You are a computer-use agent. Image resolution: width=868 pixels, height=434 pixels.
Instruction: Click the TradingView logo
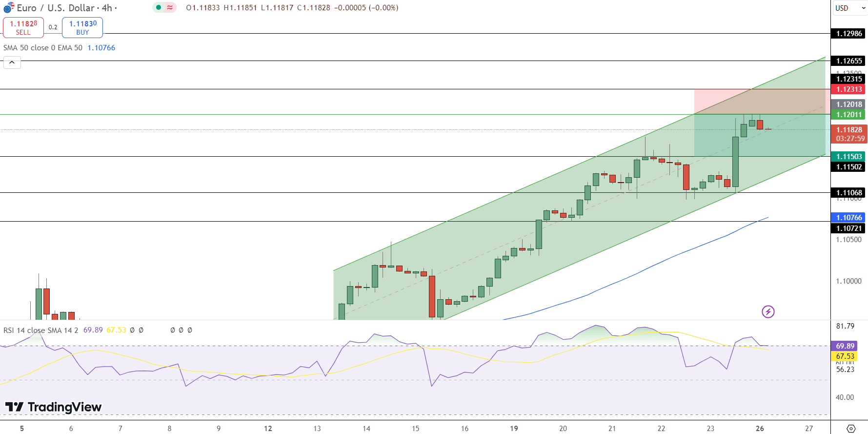(54, 407)
